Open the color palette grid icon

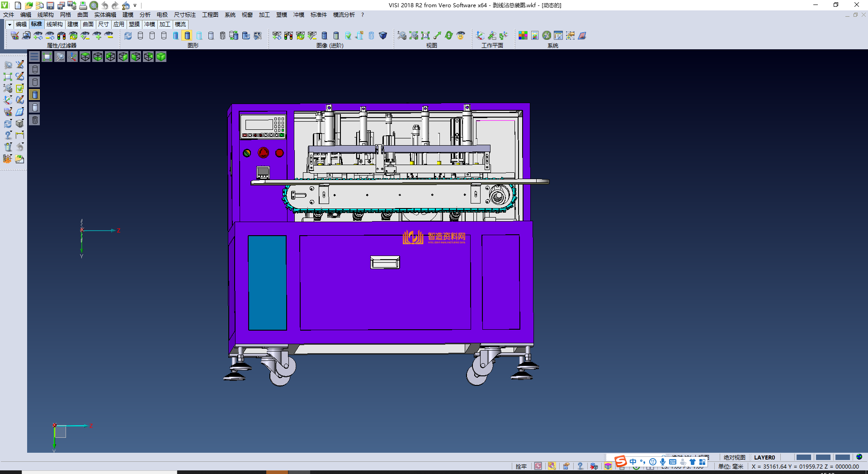(x=523, y=35)
